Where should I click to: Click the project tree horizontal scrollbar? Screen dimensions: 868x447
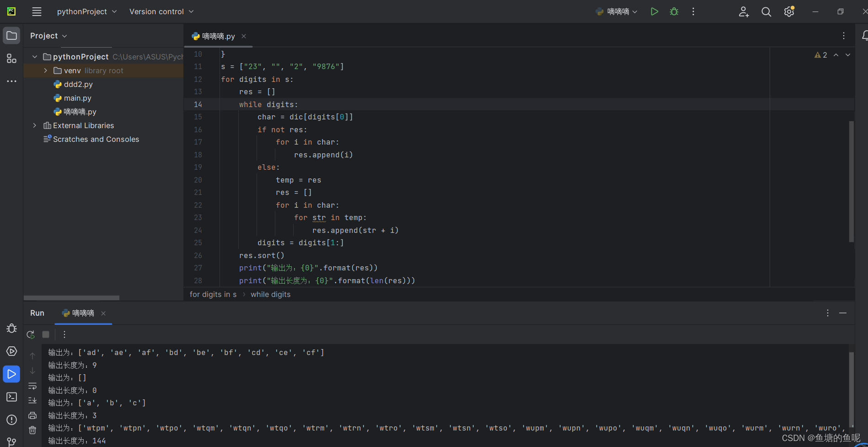[71, 298]
